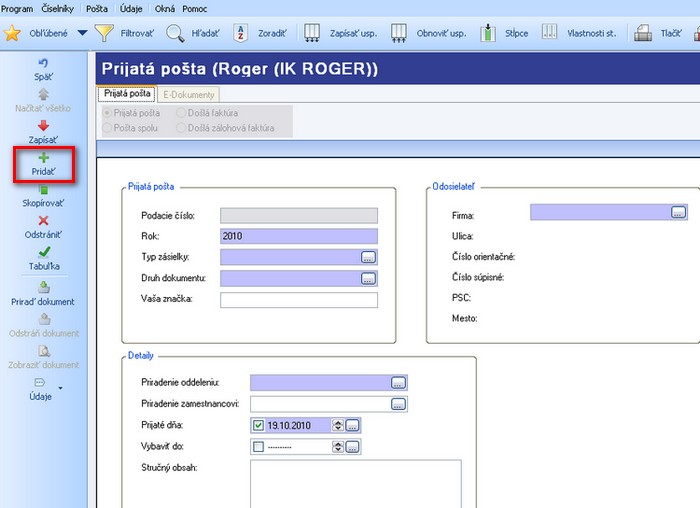This screenshot has width=700, height=508.
Task: Select the Došlá faktúra radio button
Action: (x=181, y=113)
